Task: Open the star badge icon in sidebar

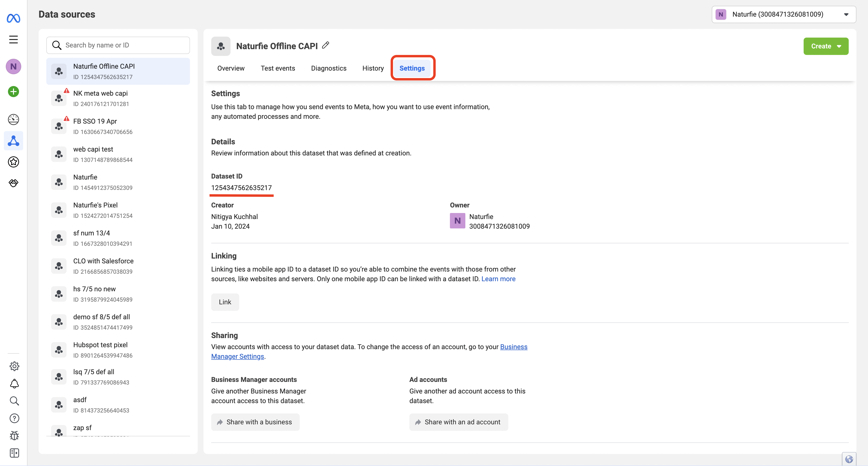Action: pos(14,162)
